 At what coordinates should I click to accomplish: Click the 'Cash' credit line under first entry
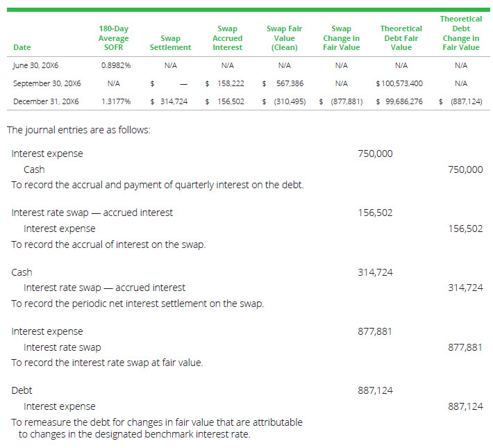34,169
